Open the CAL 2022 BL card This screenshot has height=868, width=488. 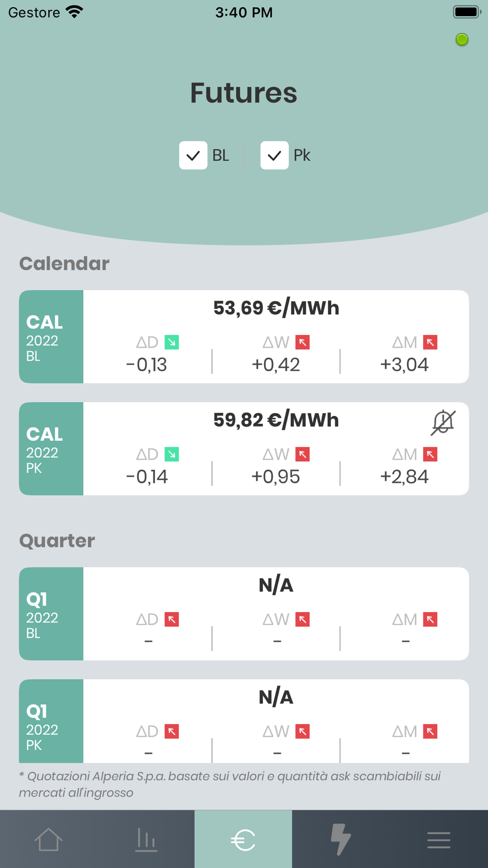coord(244,336)
